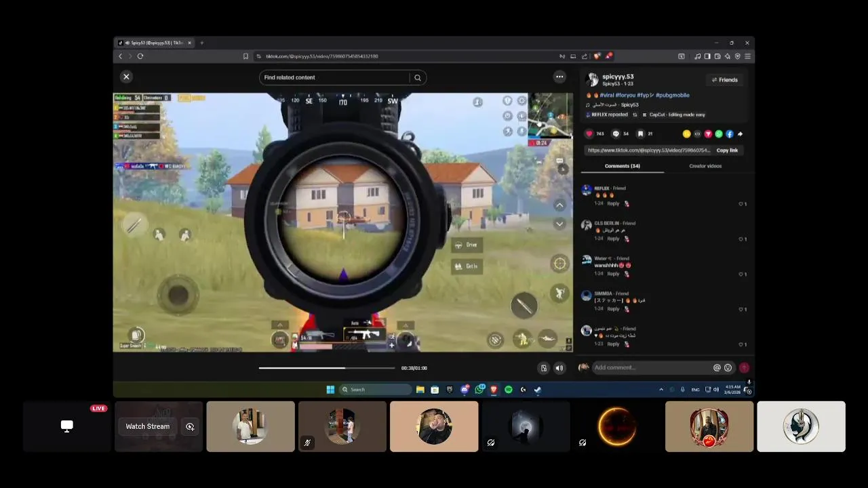Click the Friends button next to spicyyy.53

pyautogui.click(x=724, y=80)
